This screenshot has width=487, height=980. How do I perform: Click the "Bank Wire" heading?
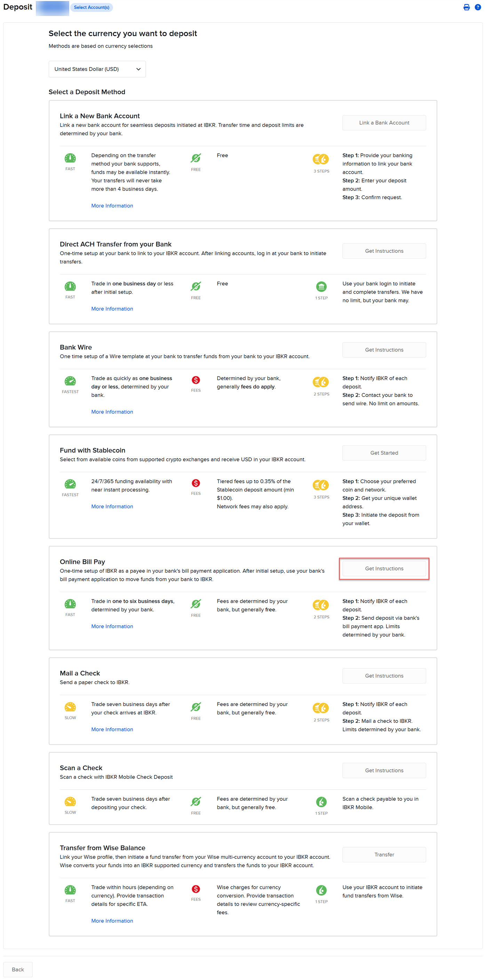(76, 347)
